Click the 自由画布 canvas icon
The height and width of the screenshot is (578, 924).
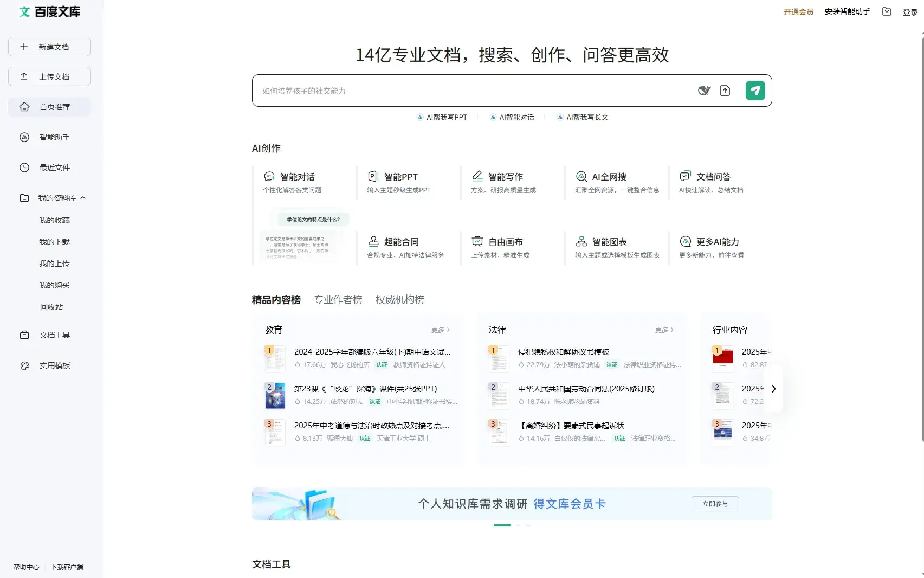pos(477,241)
